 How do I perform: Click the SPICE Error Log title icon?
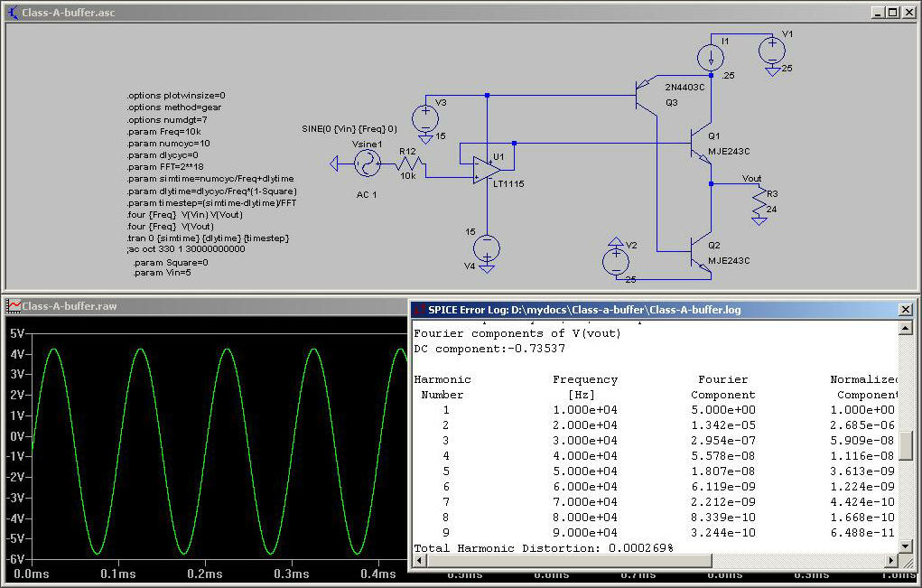click(419, 309)
